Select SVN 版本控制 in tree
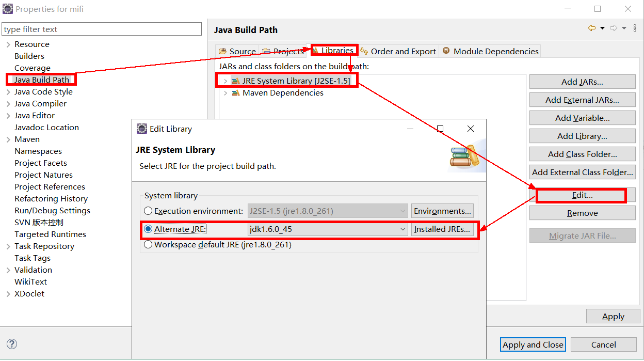 39,223
